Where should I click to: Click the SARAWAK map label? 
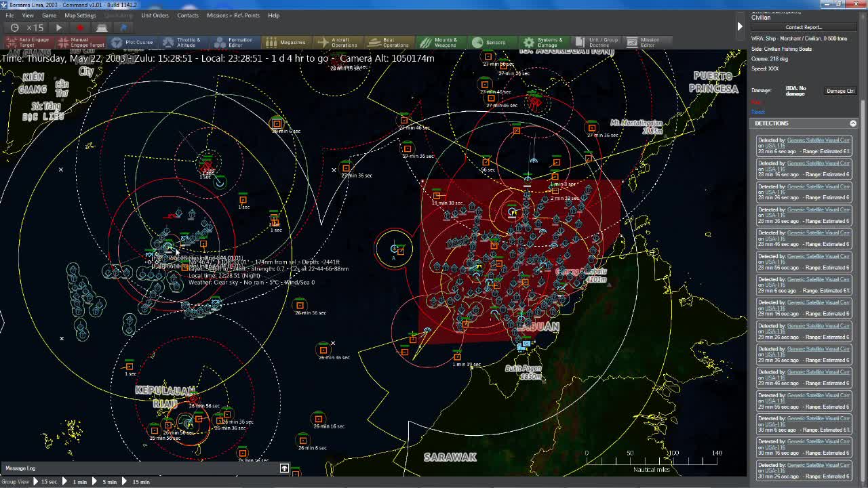[450, 457]
